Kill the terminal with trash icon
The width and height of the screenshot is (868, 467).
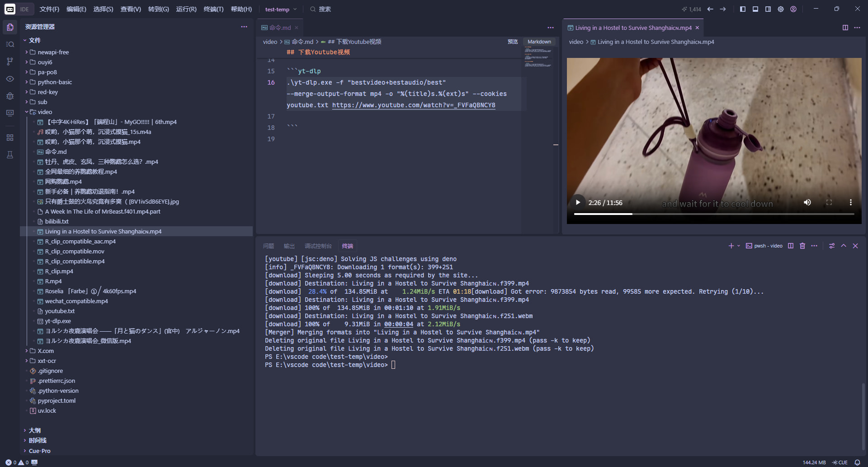[802, 246]
